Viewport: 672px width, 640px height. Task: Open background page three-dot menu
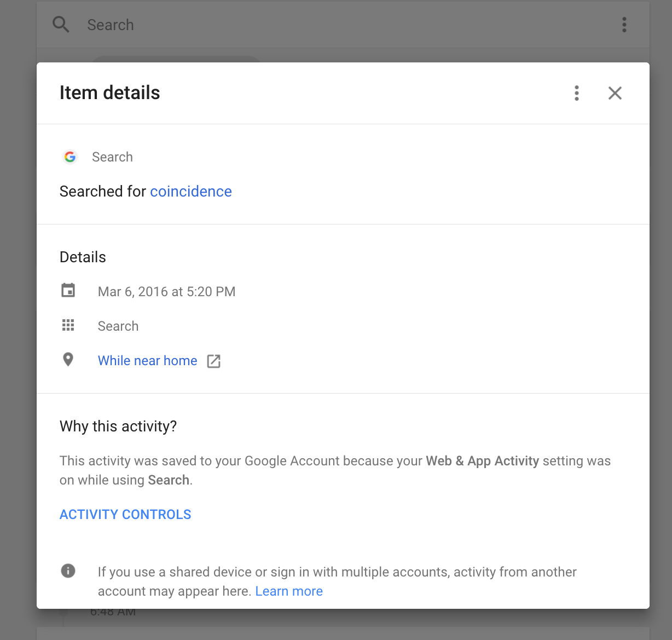(x=624, y=25)
